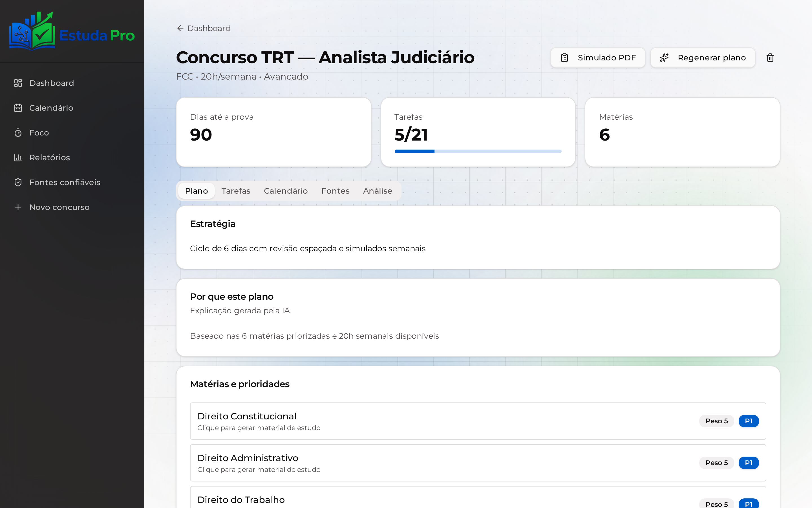The width and height of the screenshot is (812, 508).
Task: Open the Direito Constitucional subject row
Action: pyautogui.click(x=478, y=421)
